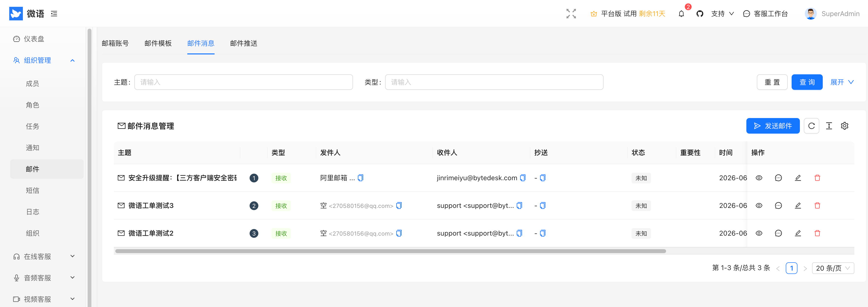
Task: Reply via chat icon for 微语工单测试3
Action: (778, 205)
